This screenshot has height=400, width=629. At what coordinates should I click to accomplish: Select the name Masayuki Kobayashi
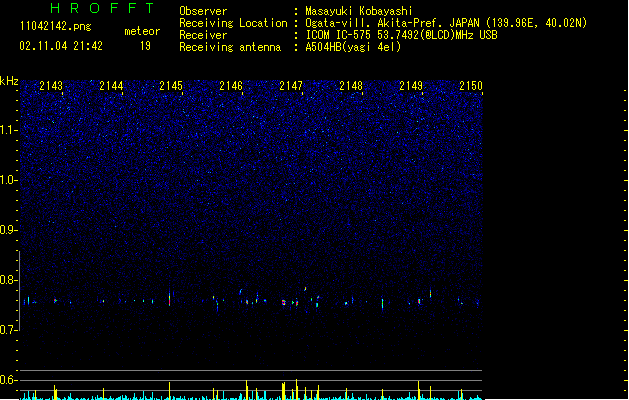359,11
